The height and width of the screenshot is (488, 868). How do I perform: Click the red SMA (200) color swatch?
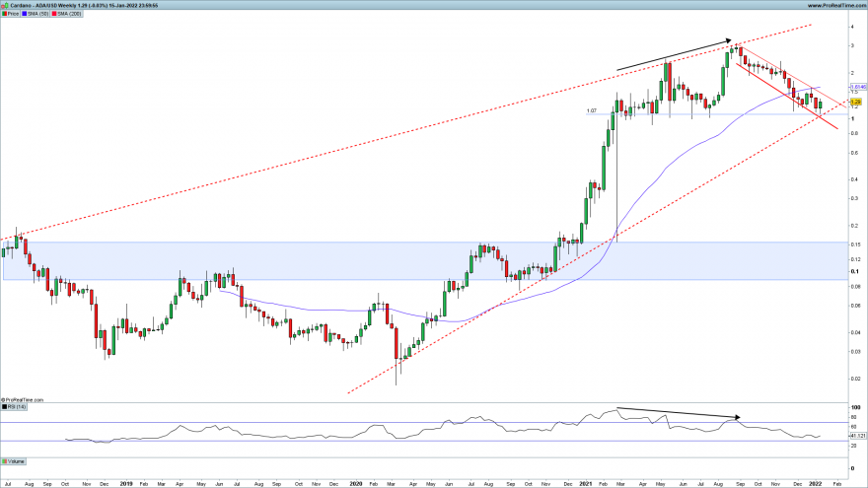(54, 13)
